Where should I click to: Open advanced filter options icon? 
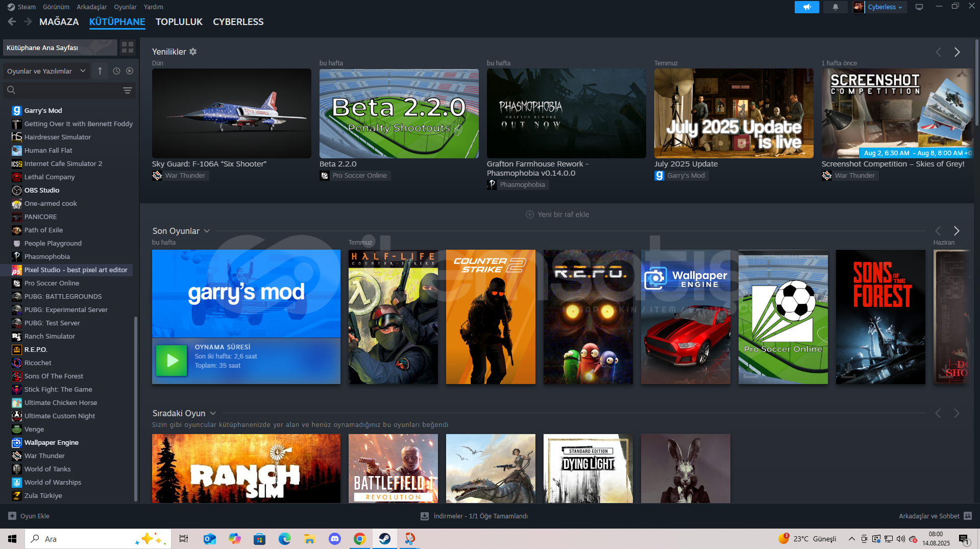128,90
